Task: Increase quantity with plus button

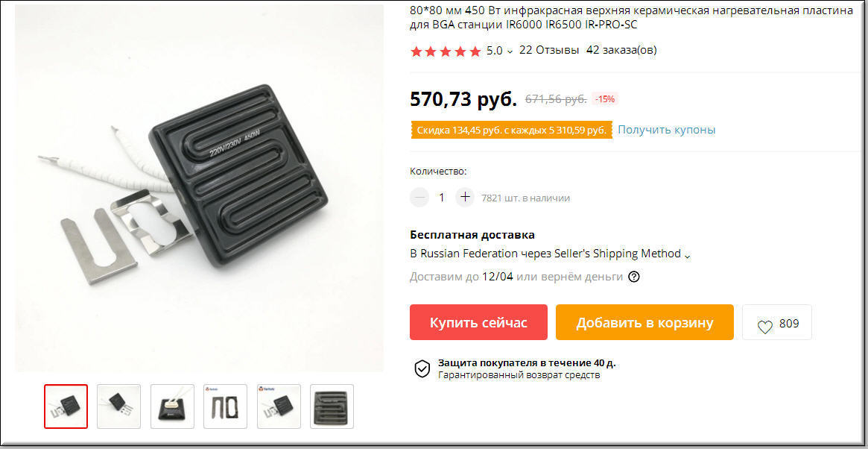Action: pos(465,197)
